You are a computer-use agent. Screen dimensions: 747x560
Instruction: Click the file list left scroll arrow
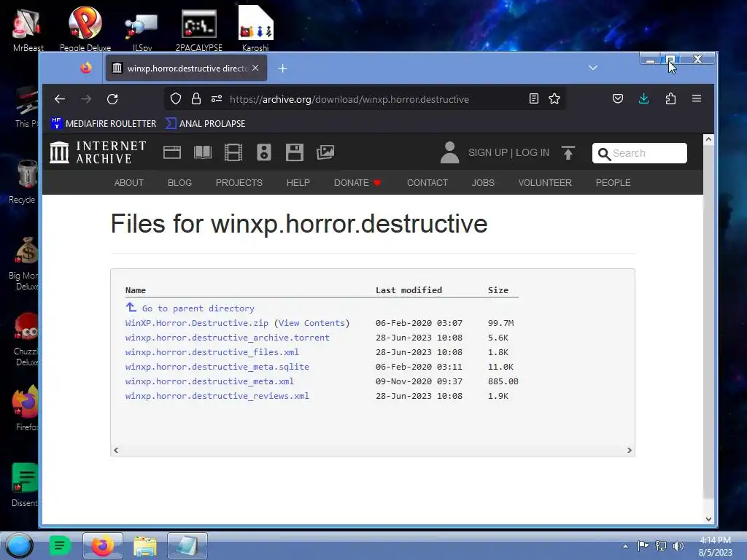click(116, 450)
